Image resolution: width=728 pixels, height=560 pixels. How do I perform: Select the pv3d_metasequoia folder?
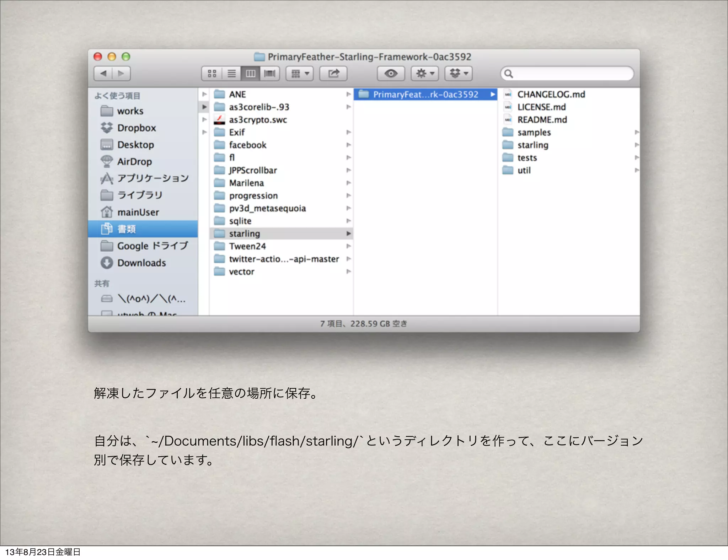[x=281, y=208]
